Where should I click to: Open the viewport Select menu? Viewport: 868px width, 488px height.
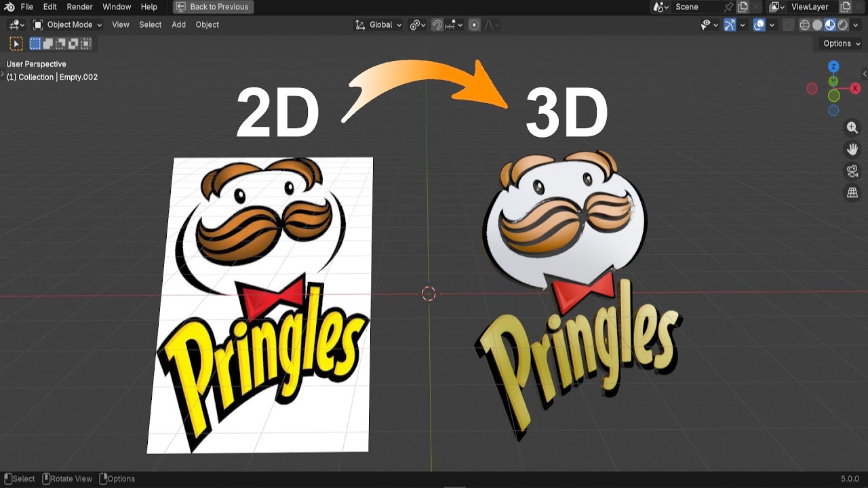151,24
